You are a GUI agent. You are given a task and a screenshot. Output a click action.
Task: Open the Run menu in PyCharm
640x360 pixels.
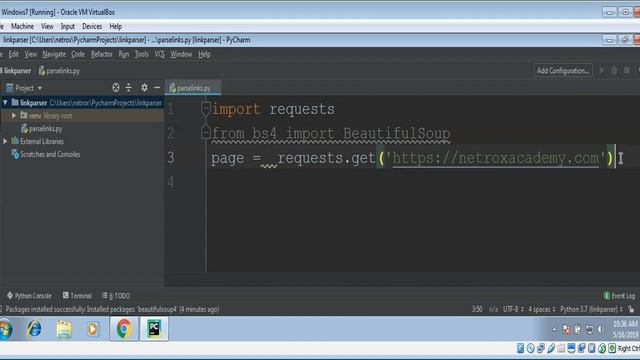pyautogui.click(x=124, y=54)
